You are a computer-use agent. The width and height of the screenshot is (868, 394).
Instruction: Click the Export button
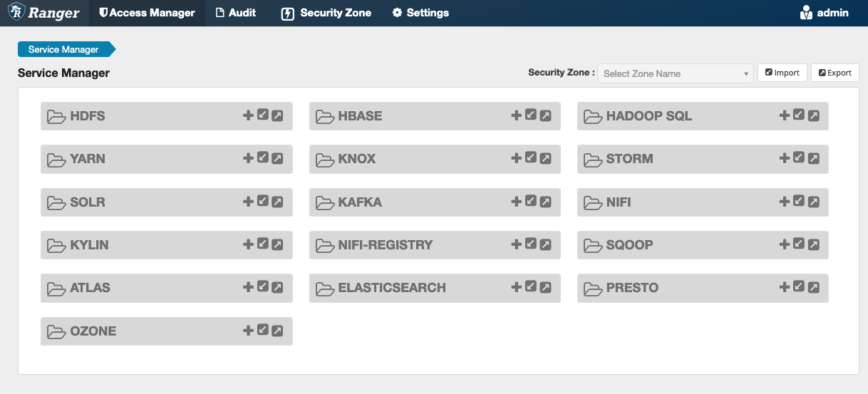tap(835, 73)
